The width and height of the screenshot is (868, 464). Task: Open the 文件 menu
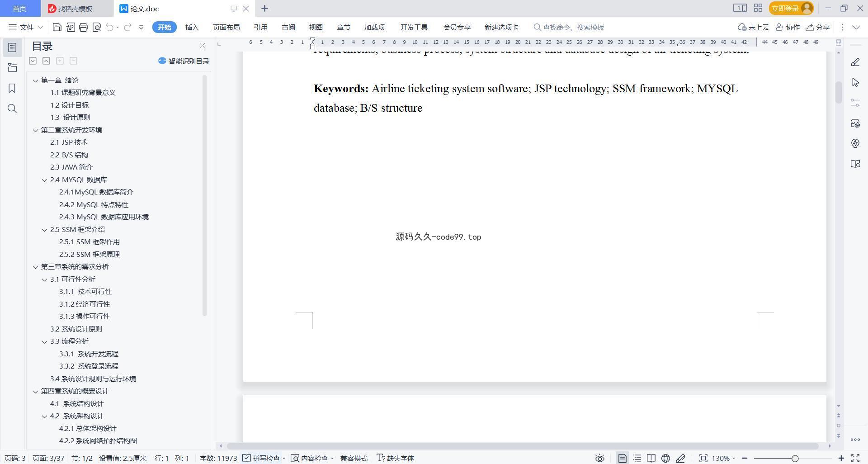(x=25, y=27)
